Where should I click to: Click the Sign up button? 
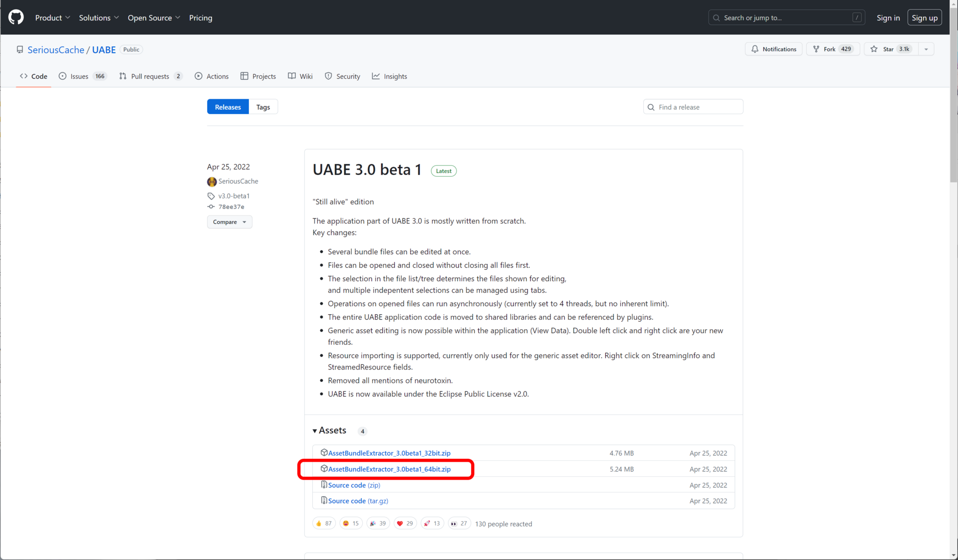[x=924, y=17]
